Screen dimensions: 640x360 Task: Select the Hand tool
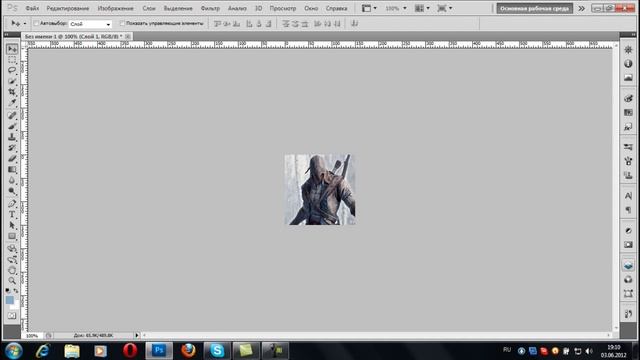tap(12, 270)
